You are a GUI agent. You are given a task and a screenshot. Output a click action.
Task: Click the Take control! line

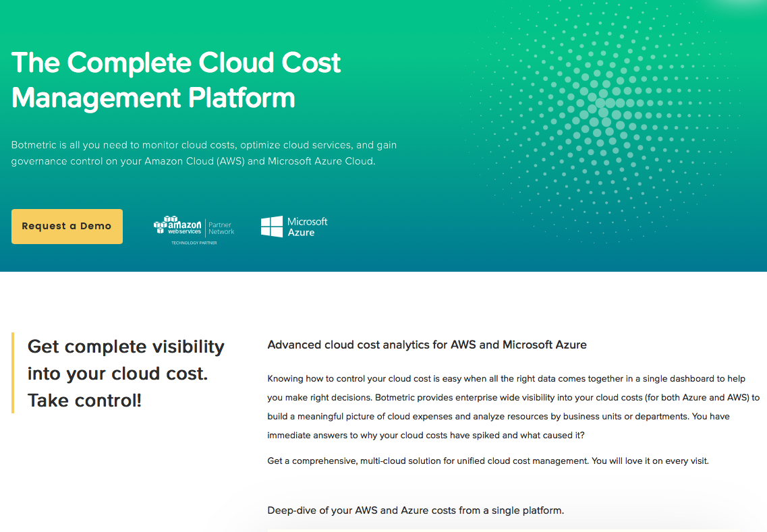(x=84, y=401)
